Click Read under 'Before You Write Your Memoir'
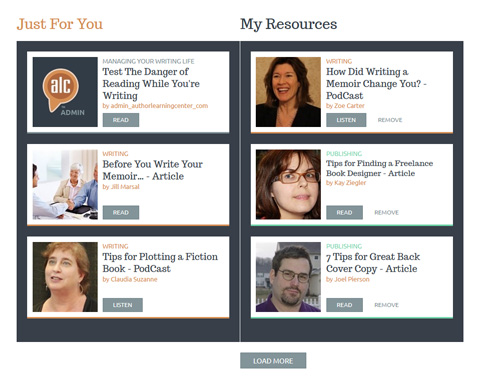The height and width of the screenshot is (383, 500). (x=121, y=212)
